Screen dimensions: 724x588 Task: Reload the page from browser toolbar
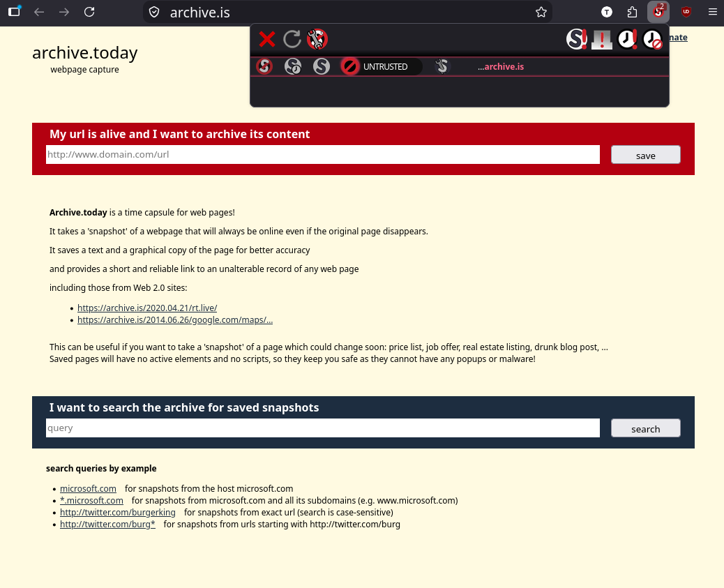tap(89, 12)
